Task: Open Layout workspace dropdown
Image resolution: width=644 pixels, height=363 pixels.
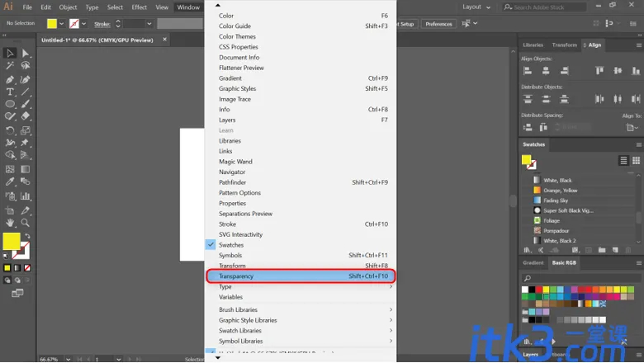Action: pyautogui.click(x=476, y=7)
